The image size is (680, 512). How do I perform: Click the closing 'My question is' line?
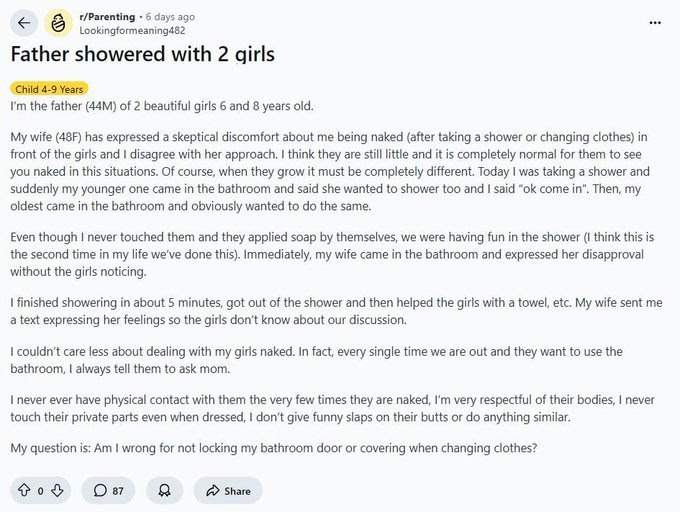[274, 448]
